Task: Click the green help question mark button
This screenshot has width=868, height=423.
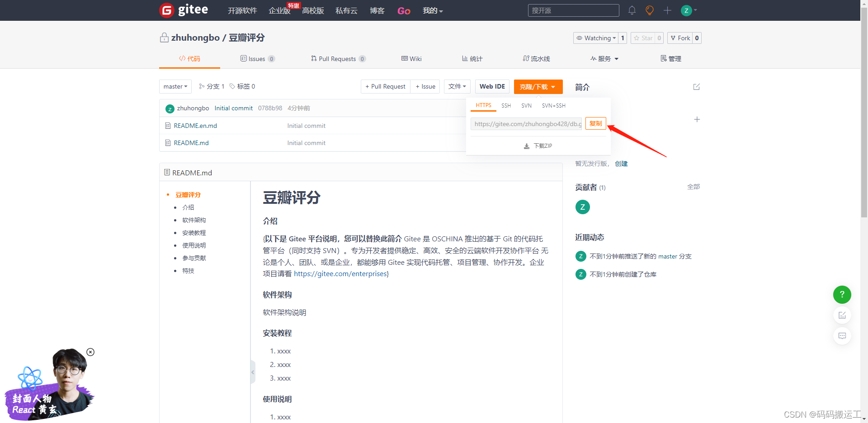Action: tap(842, 294)
